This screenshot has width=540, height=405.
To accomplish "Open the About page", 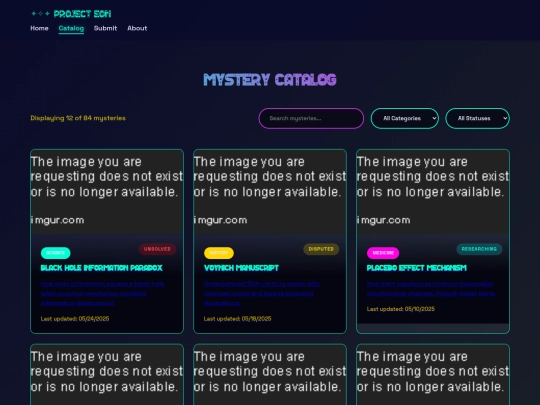I will (x=137, y=28).
